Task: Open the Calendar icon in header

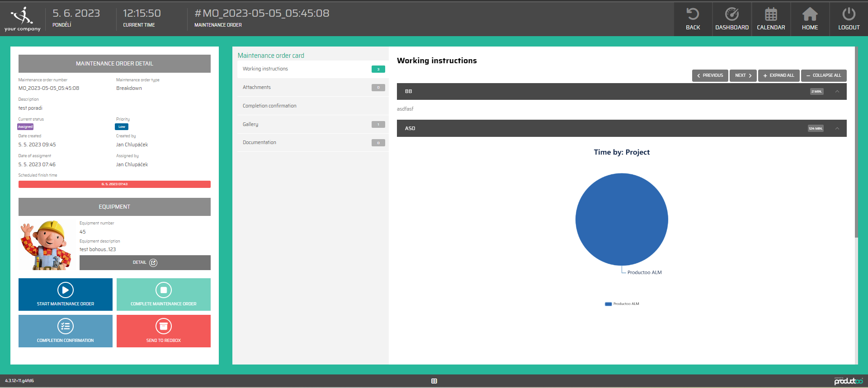Action: pos(771,14)
